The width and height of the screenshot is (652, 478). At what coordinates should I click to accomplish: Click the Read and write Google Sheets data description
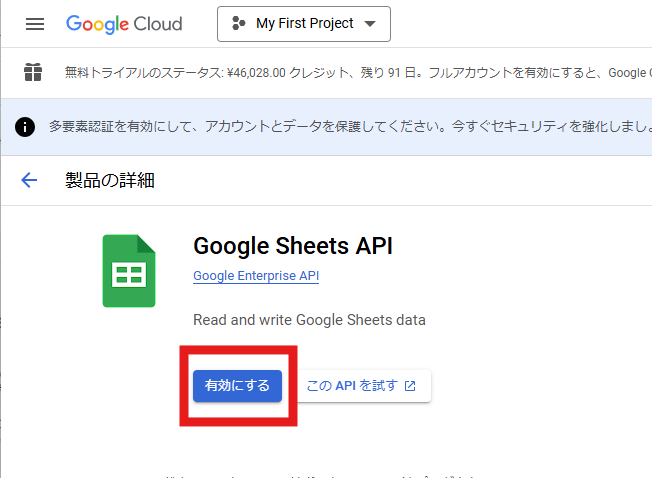point(309,320)
